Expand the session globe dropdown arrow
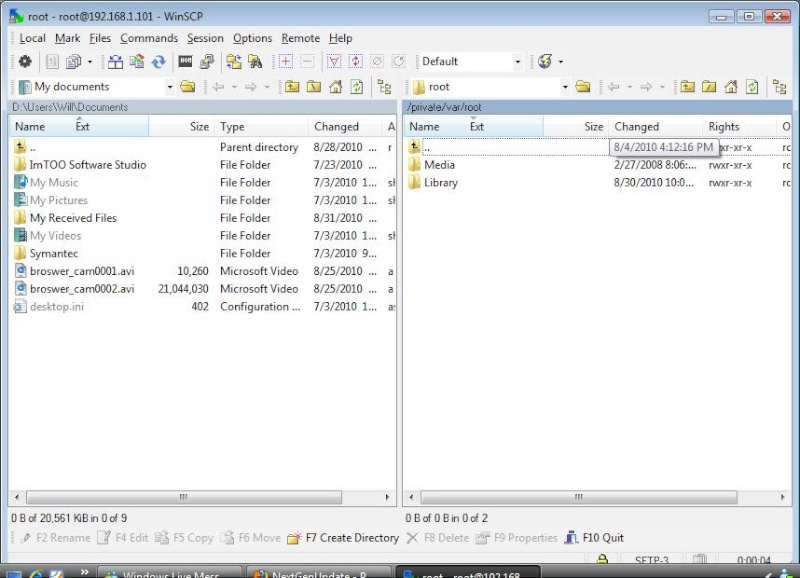This screenshot has height=578, width=800. point(561,62)
